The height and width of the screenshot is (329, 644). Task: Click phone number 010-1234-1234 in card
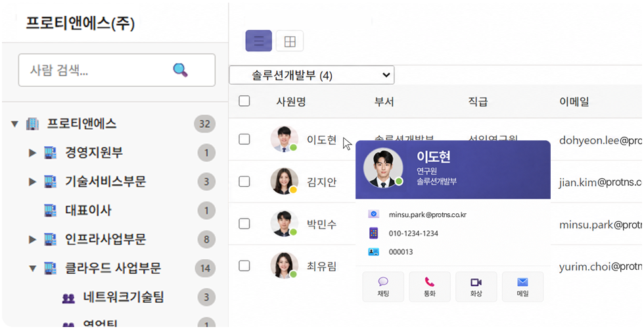pyautogui.click(x=413, y=233)
